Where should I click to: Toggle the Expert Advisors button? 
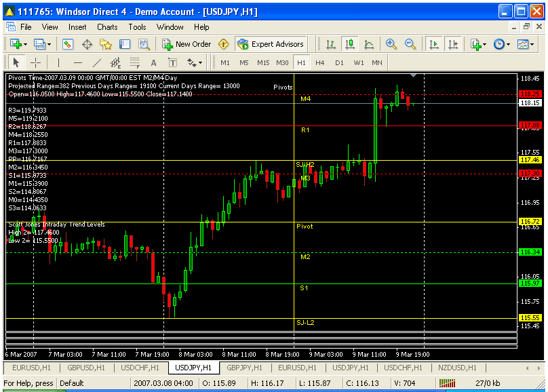coord(271,44)
